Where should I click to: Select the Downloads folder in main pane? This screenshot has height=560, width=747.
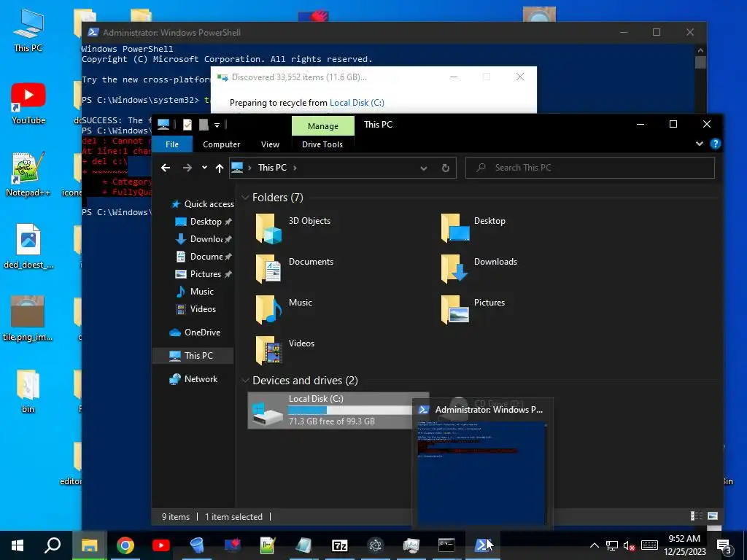point(479,269)
